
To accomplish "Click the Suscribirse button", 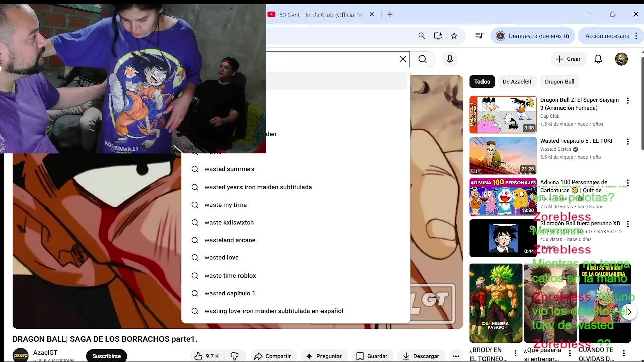I will pos(107,356).
